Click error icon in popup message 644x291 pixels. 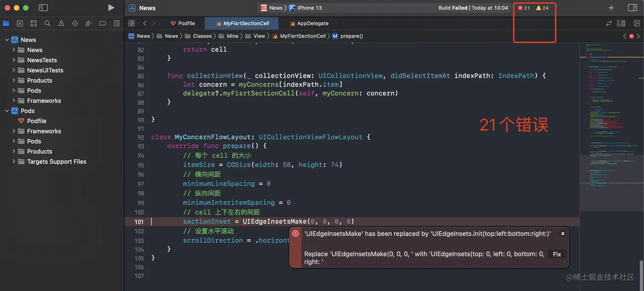296,233
